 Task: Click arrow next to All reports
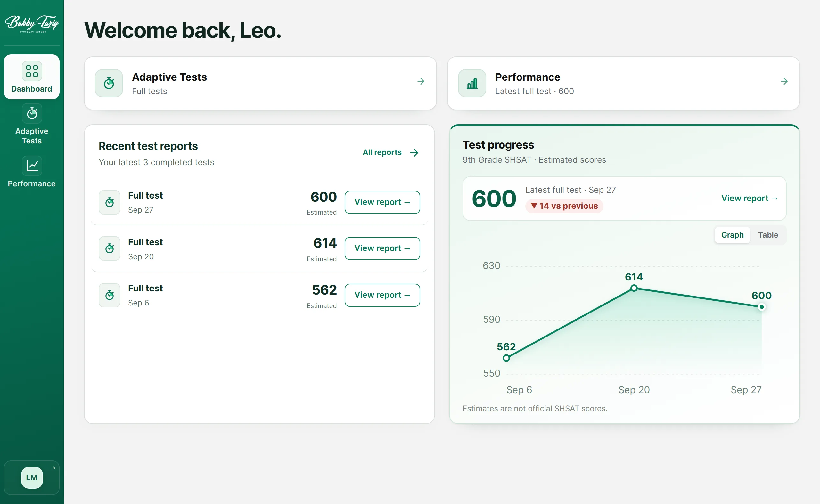point(414,153)
